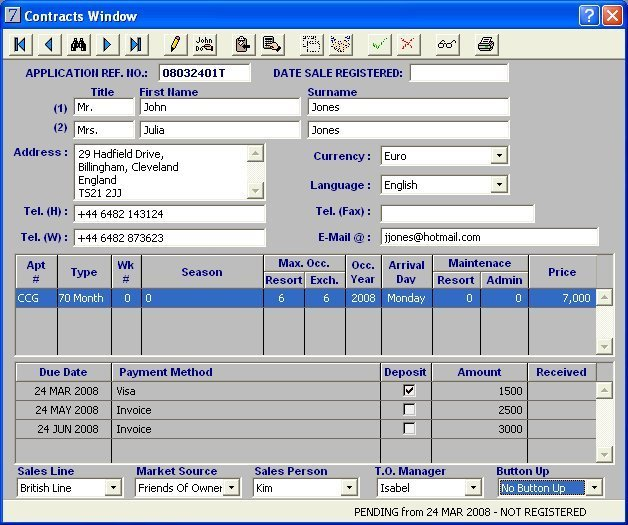The width and height of the screenshot is (628, 525).
Task: Go to previous record arrow
Action: click(49, 44)
